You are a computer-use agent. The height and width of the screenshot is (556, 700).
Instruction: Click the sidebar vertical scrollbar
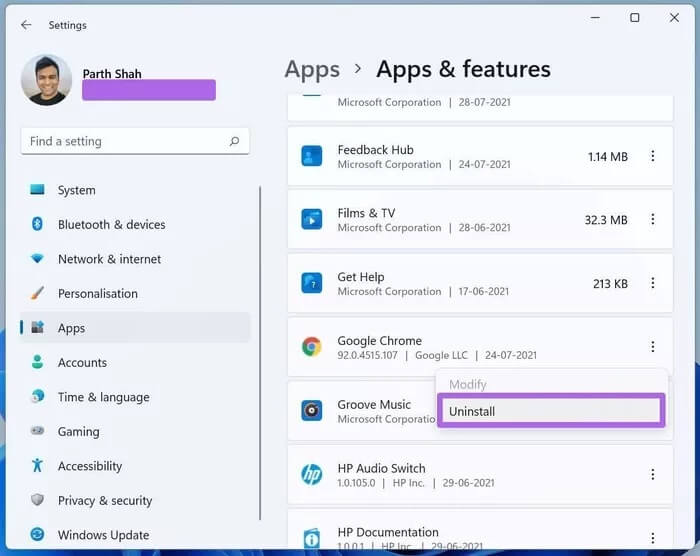260,353
